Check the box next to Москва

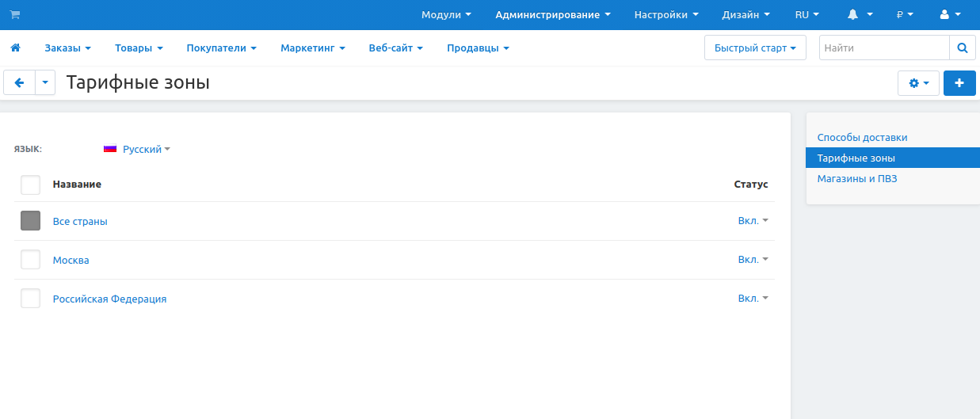click(30, 260)
